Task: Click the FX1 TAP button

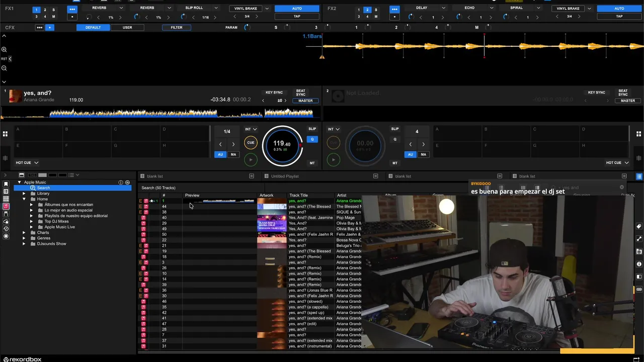Action: [x=297, y=16]
